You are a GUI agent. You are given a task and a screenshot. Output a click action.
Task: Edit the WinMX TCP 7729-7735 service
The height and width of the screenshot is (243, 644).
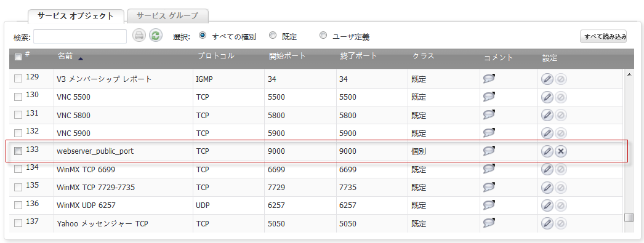[547, 187]
